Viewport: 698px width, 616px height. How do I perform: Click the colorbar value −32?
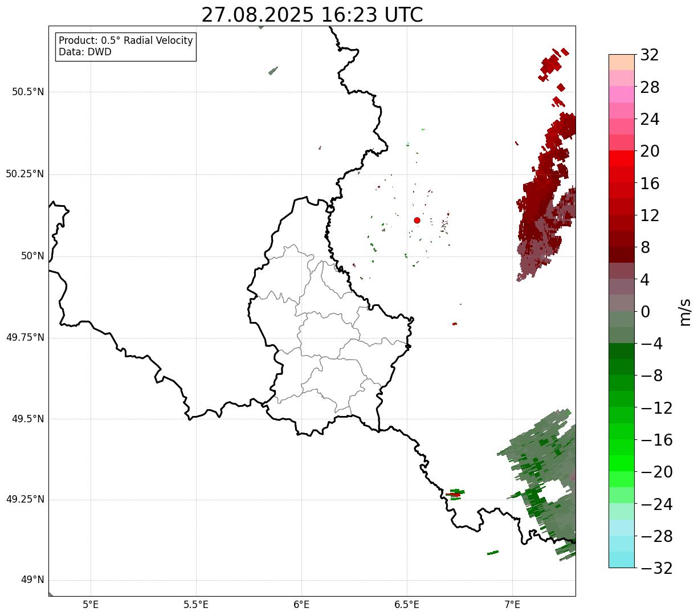[x=656, y=568]
